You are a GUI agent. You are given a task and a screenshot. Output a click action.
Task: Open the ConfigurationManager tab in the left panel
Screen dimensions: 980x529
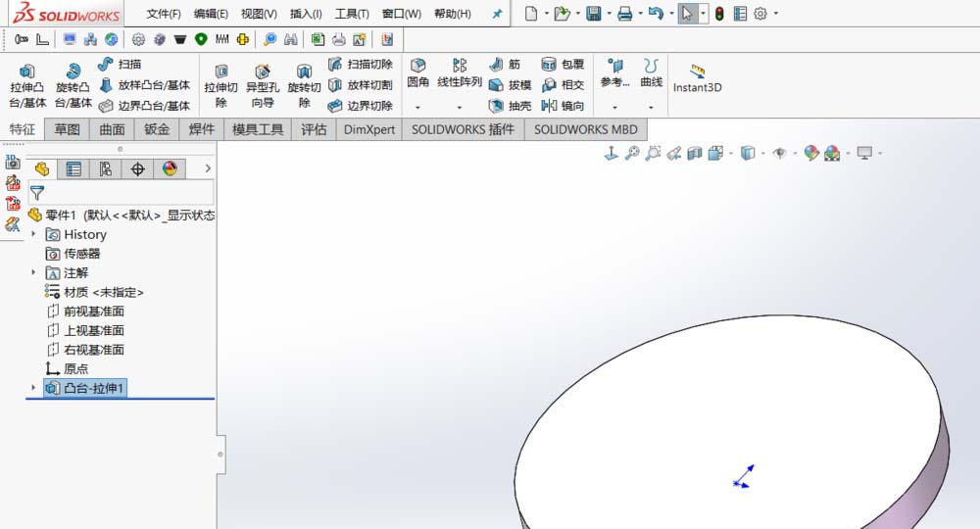pos(105,168)
